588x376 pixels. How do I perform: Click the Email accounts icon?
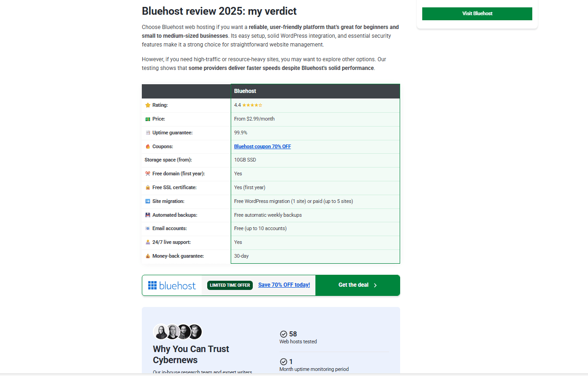click(147, 229)
